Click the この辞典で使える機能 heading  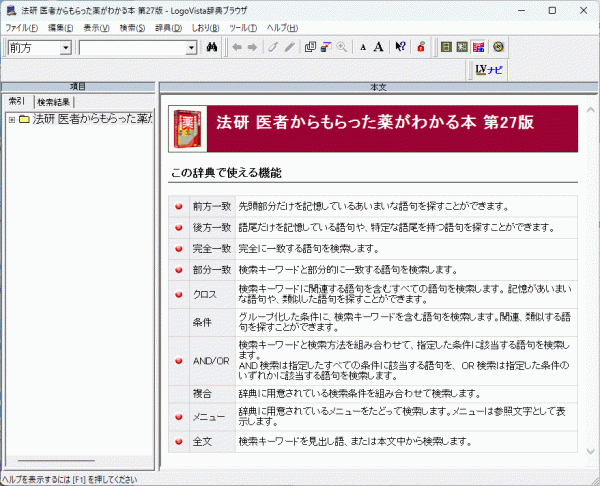pos(226,173)
